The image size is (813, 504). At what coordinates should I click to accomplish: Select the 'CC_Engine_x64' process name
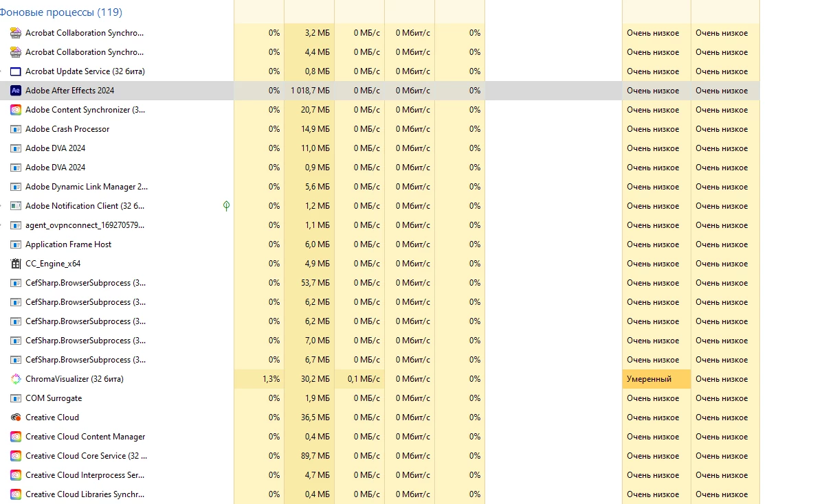click(53, 264)
